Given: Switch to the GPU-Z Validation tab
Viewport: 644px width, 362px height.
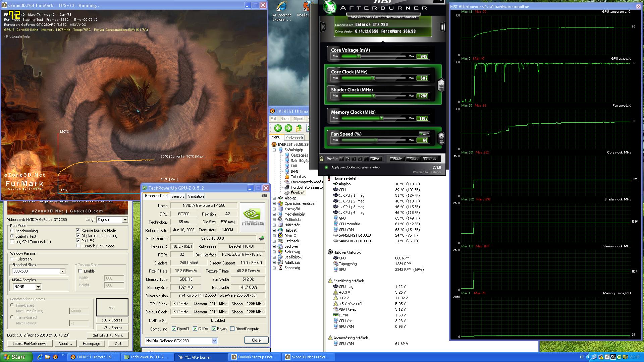Looking at the screenshot, I should point(196,196).
